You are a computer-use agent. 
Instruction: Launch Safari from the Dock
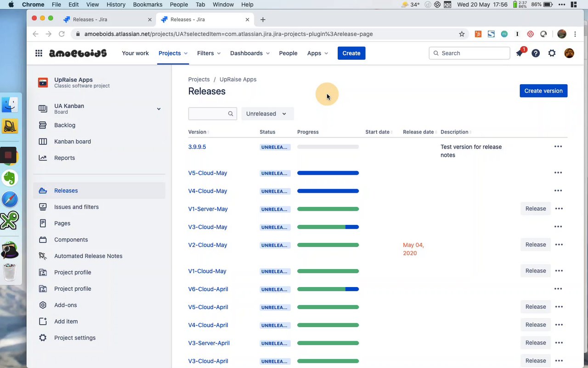(10, 200)
